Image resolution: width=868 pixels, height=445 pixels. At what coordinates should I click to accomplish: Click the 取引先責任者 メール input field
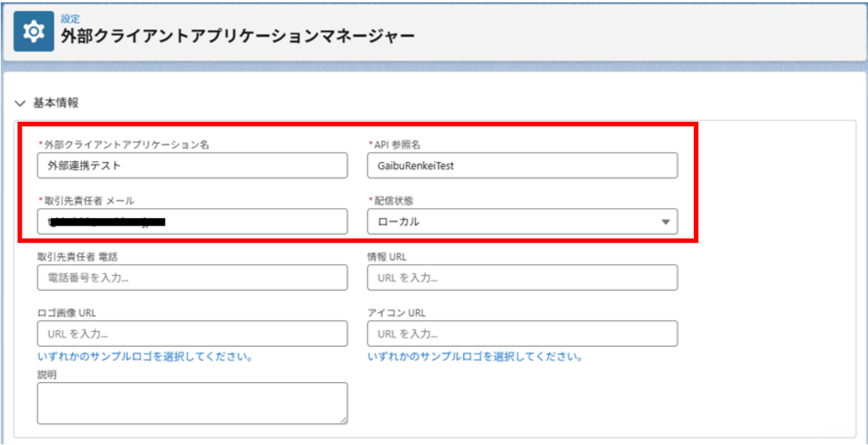[x=192, y=222]
